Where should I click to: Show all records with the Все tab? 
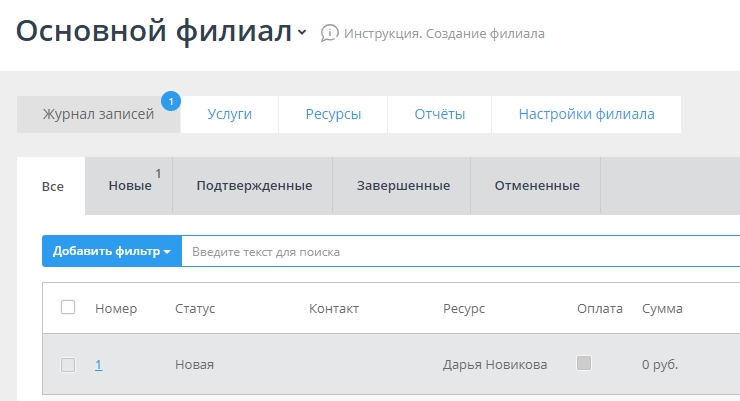tap(52, 186)
